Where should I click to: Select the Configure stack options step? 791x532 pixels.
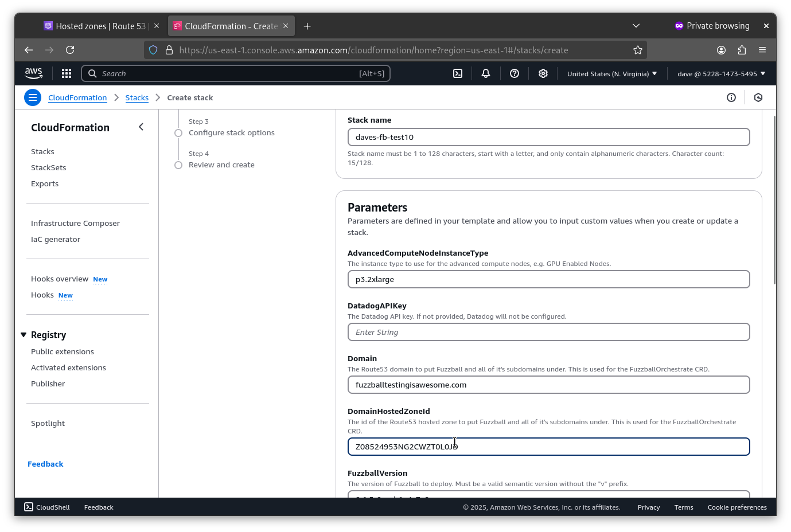(x=232, y=132)
